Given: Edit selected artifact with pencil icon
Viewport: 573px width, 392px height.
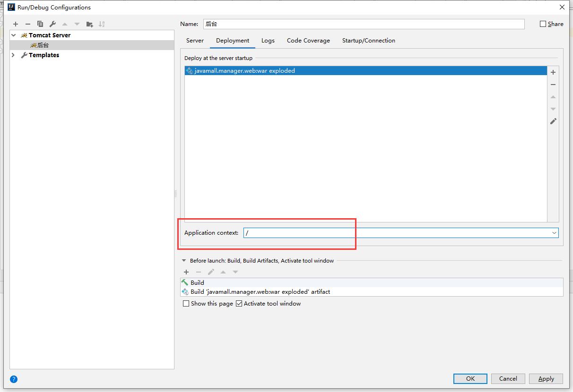Looking at the screenshot, I should (553, 121).
